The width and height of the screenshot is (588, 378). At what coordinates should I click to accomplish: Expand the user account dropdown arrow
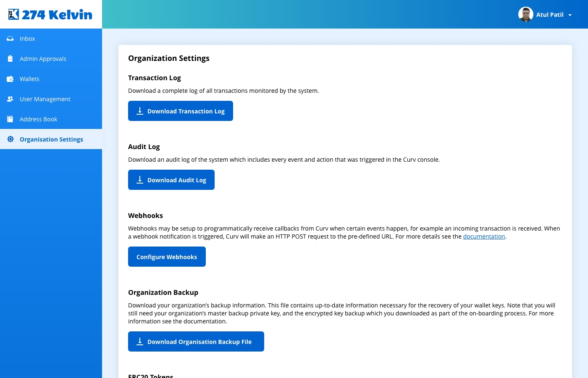[570, 15]
